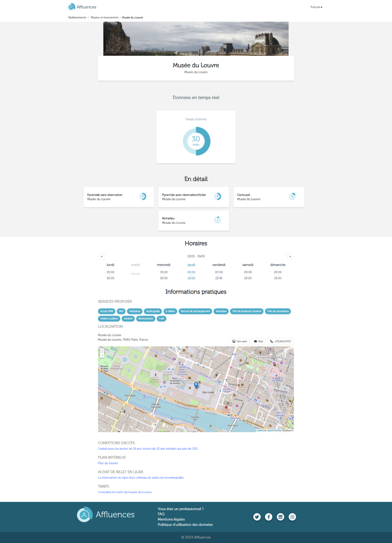Open Consultez les tarifs du musée link
This screenshot has height=543, width=392.
(125, 492)
